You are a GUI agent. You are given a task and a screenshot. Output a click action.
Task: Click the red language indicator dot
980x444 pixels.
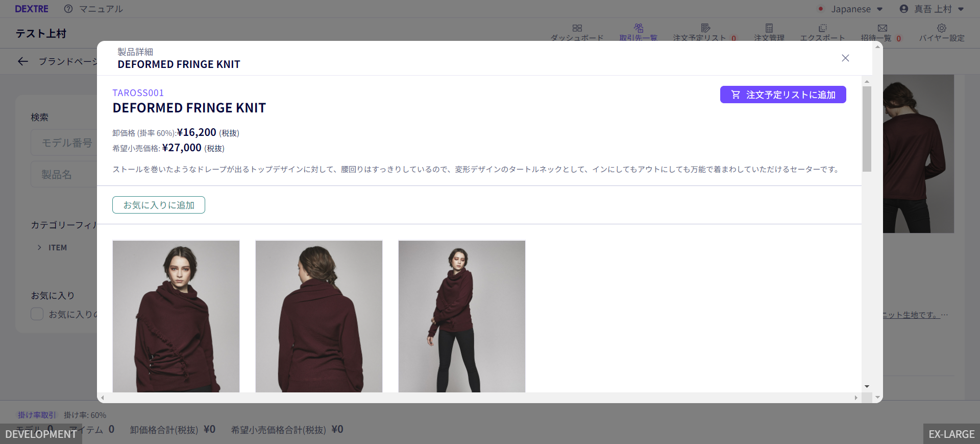pos(820,9)
